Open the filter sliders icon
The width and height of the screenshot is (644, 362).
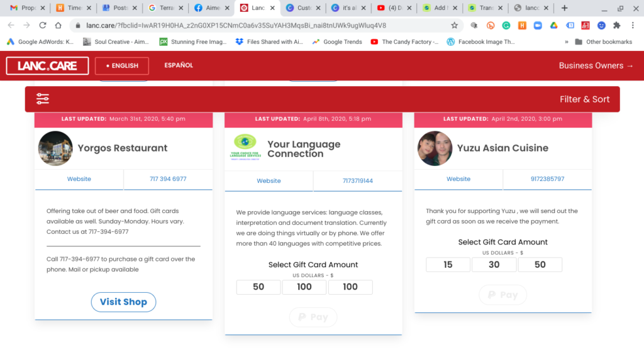click(42, 99)
